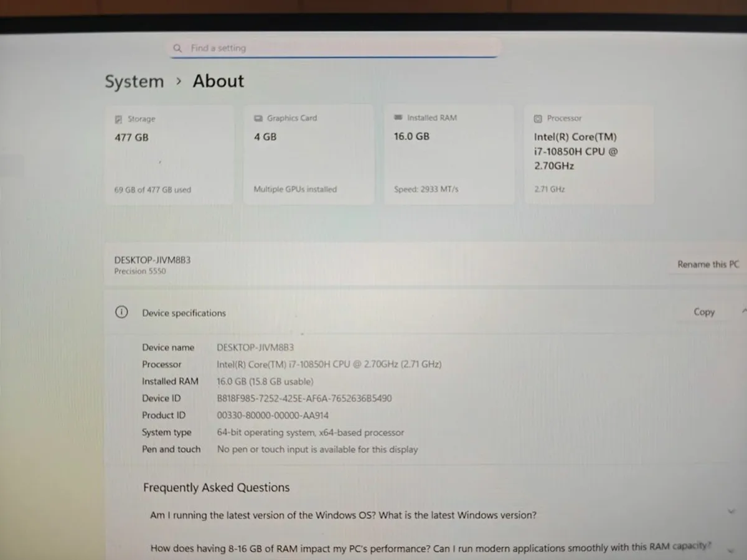Viewport: 747px width, 560px height.
Task: Copy the device specifications
Action: 704,312
